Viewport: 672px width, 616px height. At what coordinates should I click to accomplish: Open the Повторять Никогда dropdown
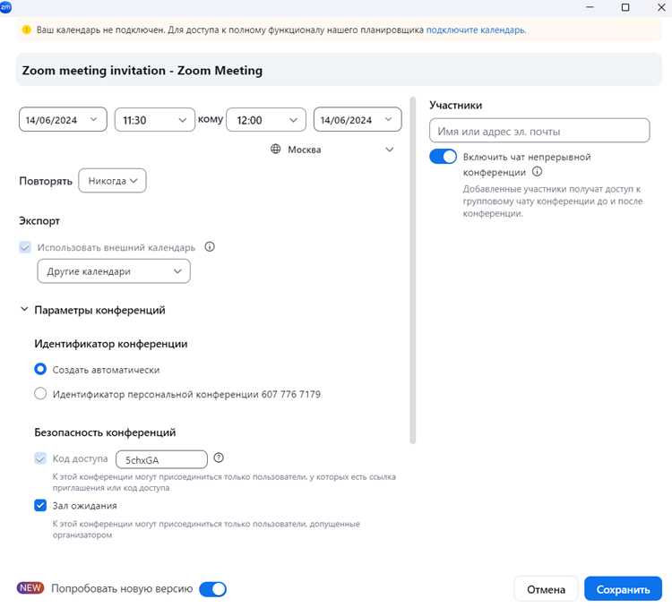coord(112,181)
